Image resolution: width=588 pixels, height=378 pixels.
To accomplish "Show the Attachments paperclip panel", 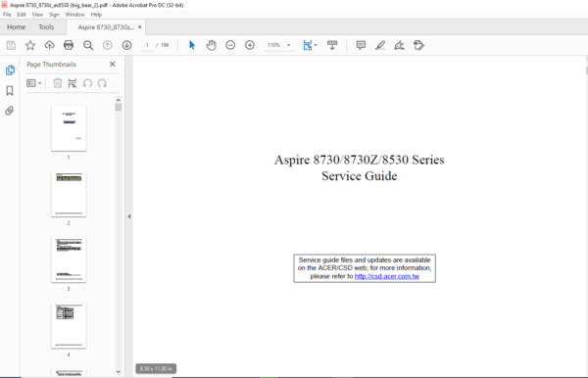I will pos(10,111).
